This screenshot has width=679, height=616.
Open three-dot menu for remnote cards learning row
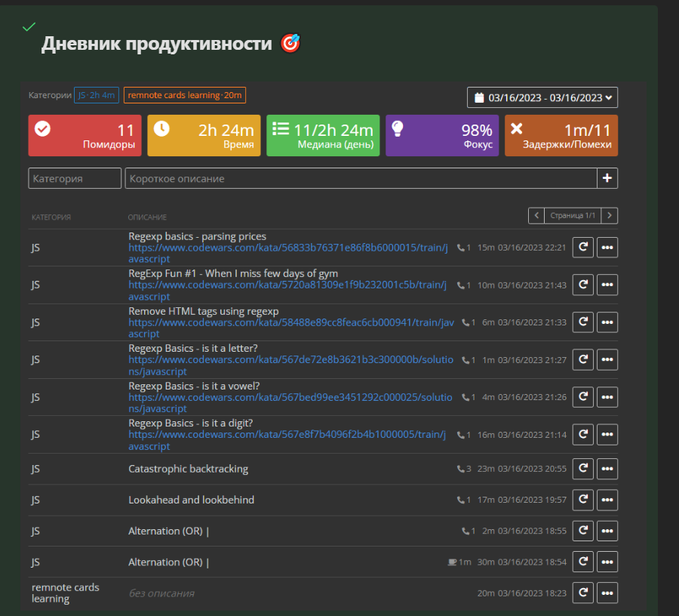coord(607,593)
